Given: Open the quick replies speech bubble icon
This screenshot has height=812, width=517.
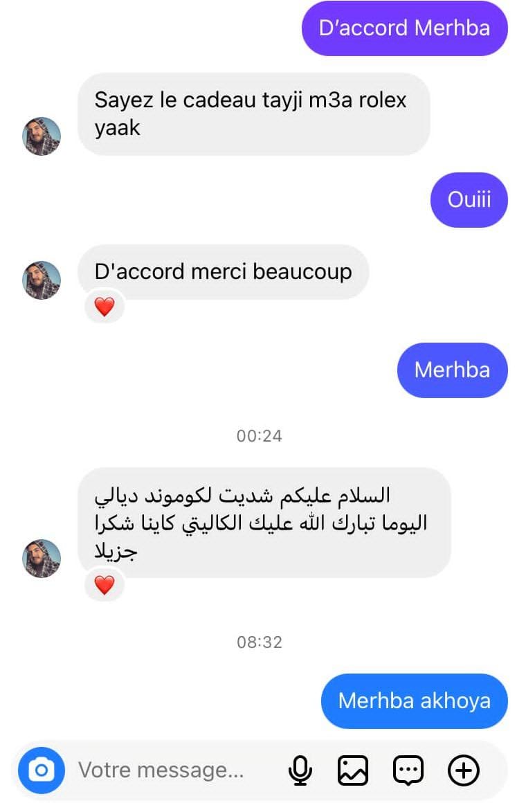Looking at the screenshot, I should (x=408, y=770).
